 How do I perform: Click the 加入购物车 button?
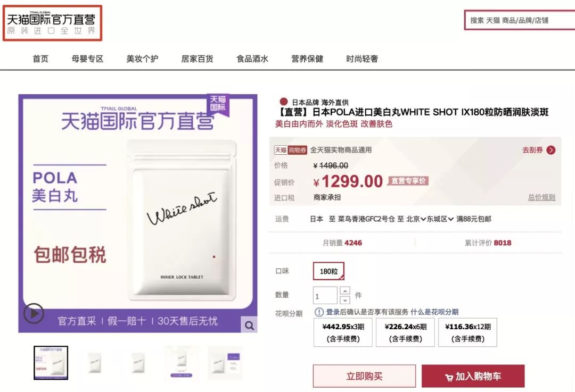point(473,376)
